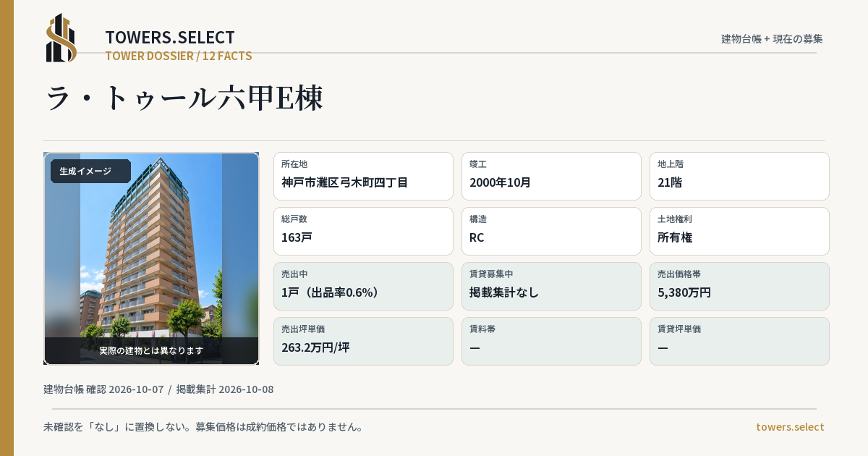This screenshot has height=456, width=868.
Task: Click the 構造 value RC
Action: (477, 237)
